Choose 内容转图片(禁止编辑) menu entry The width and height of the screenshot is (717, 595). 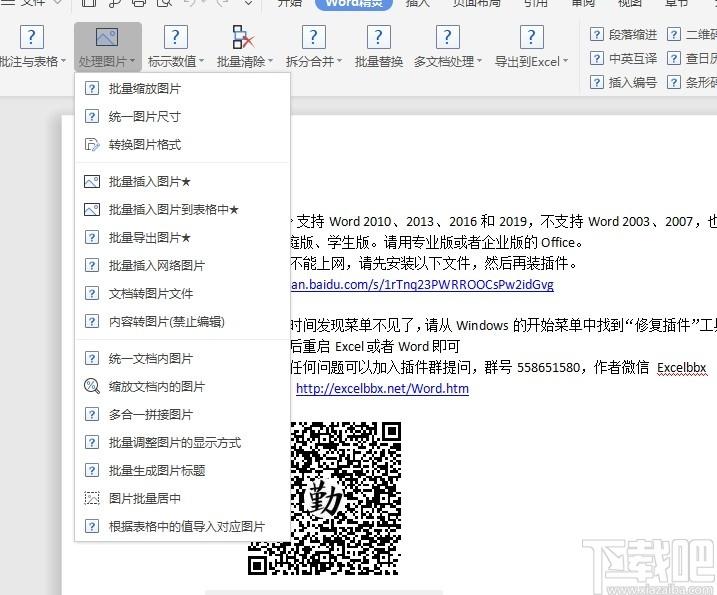[x=182, y=322]
